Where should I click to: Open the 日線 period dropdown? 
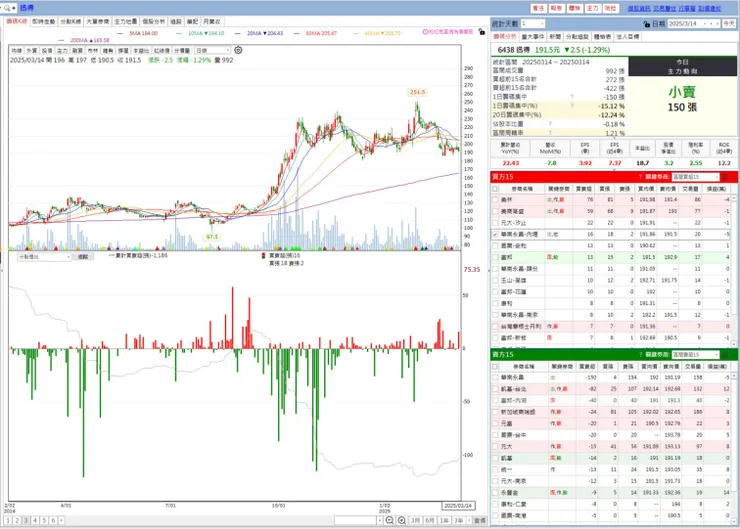tap(212, 50)
